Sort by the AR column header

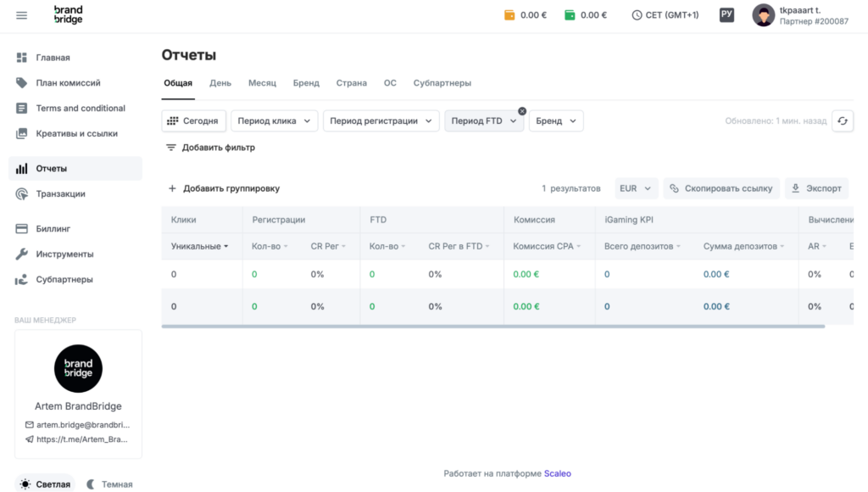(816, 246)
